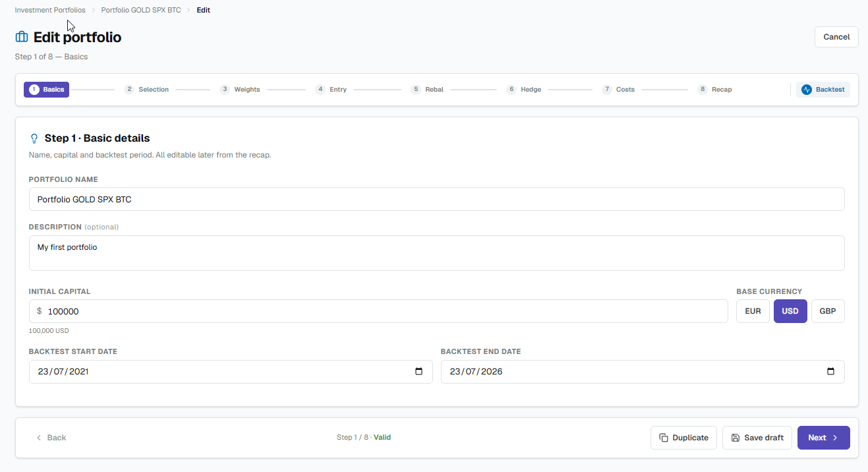The image size is (868, 472).
Task: Click into the Portfolio Name field
Action: click(437, 199)
